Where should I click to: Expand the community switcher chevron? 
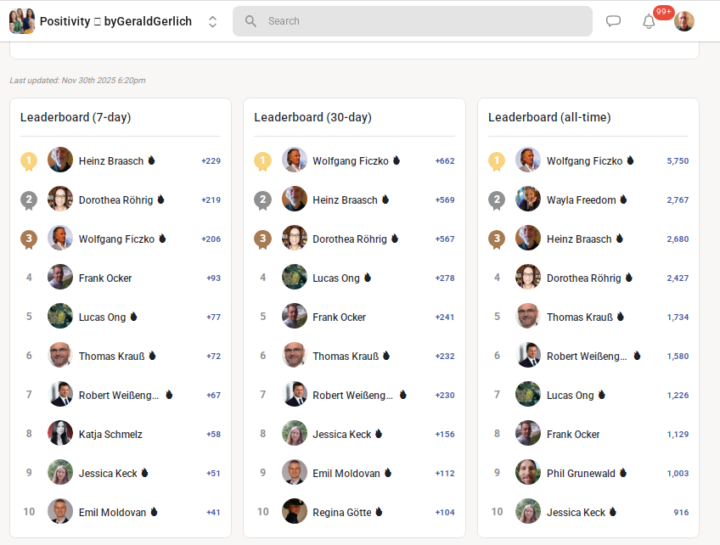click(x=212, y=22)
